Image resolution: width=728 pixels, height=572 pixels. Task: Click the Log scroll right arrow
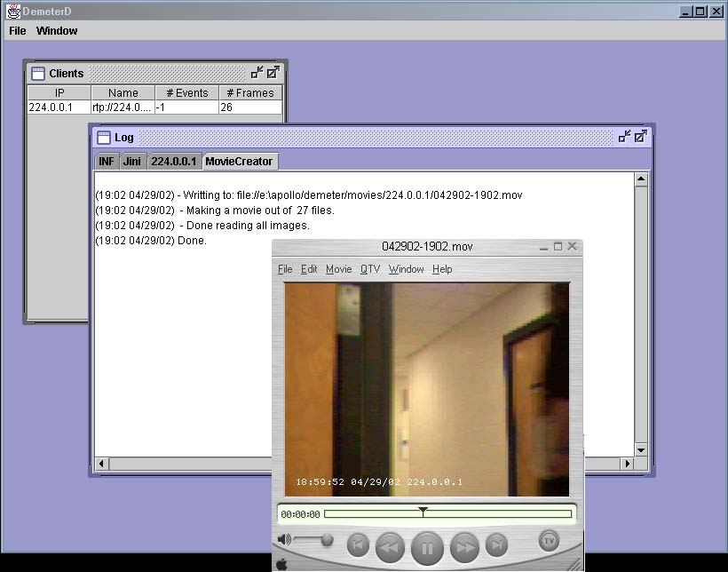click(x=628, y=464)
